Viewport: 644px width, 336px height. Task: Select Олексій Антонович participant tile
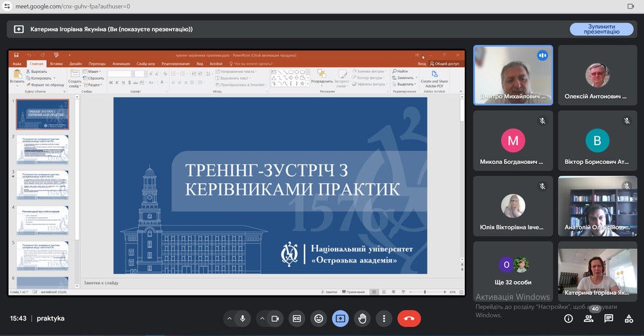pyautogui.click(x=598, y=75)
